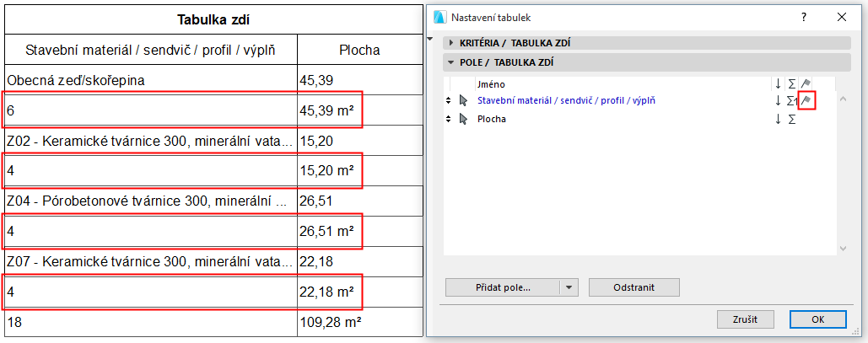Click sort arrow on Stavební materiál row
This screenshot has width=868, height=343.
click(x=778, y=101)
